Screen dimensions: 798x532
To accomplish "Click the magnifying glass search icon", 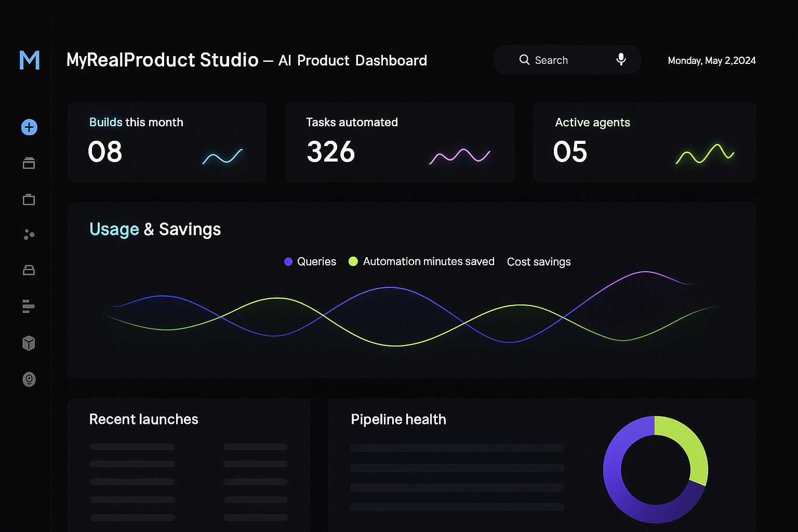I will [x=524, y=60].
